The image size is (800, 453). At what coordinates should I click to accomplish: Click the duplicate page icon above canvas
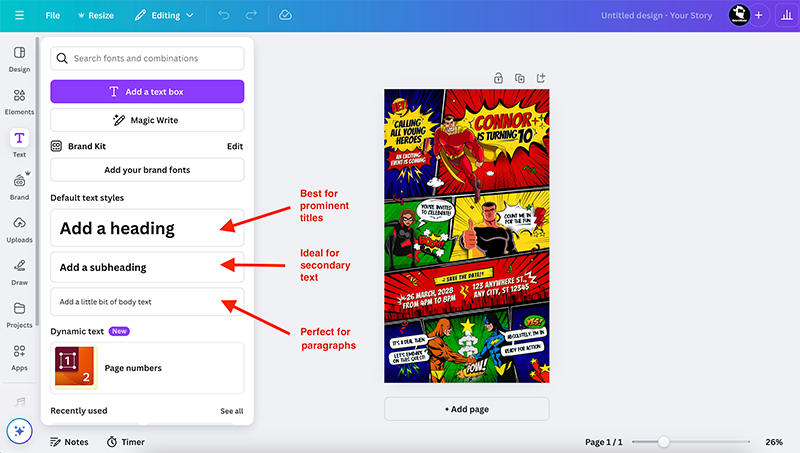(x=520, y=78)
